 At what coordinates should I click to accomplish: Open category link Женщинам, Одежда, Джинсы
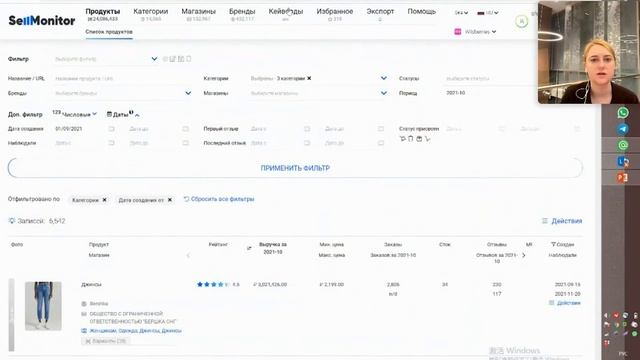(x=136, y=331)
